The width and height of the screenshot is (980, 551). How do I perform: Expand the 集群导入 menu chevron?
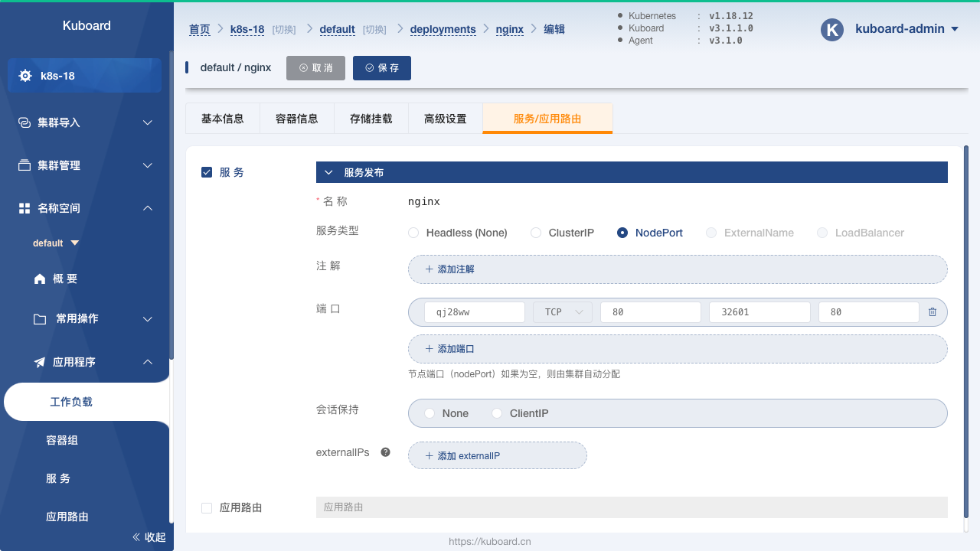(x=148, y=122)
